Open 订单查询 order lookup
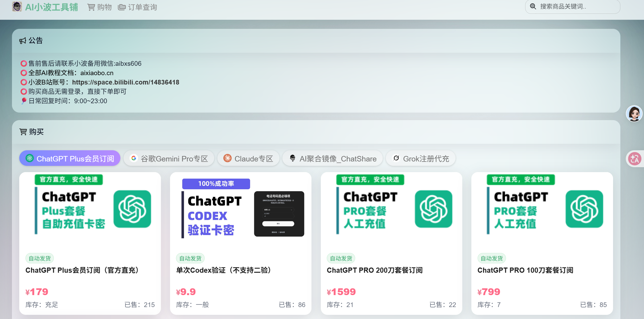This screenshot has width=644, height=319. 137,7
